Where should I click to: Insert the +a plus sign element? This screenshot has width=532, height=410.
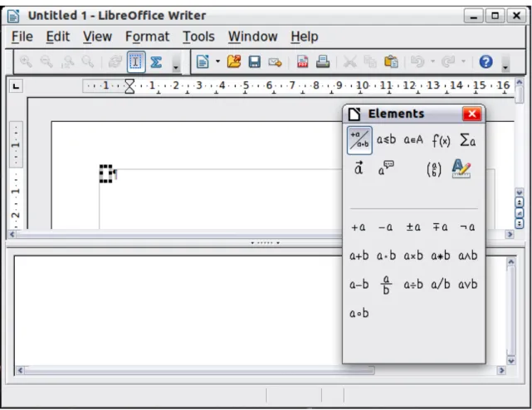click(359, 227)
